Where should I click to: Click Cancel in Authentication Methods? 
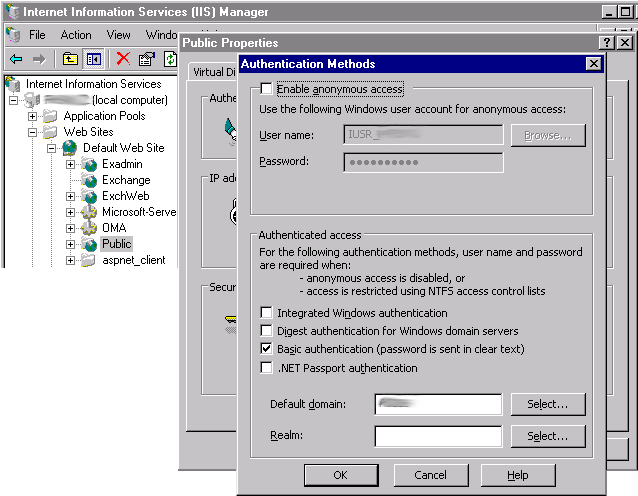pos(430,475)
